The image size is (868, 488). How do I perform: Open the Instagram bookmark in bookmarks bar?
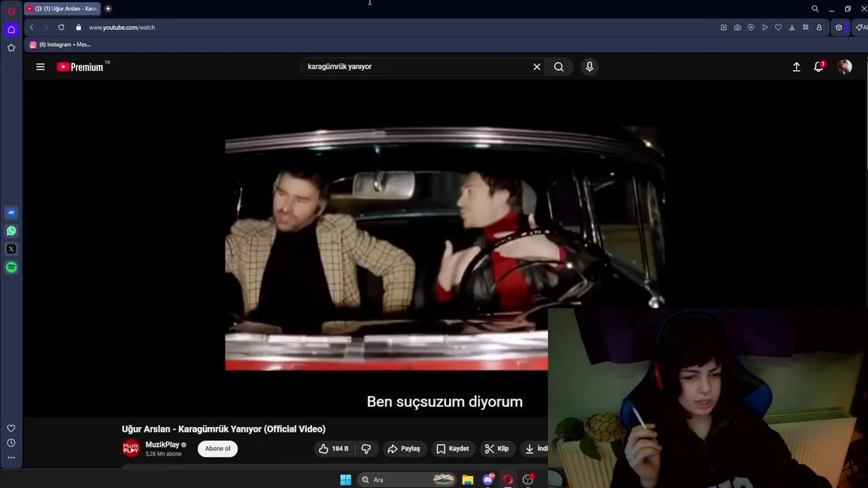point(60,45)
